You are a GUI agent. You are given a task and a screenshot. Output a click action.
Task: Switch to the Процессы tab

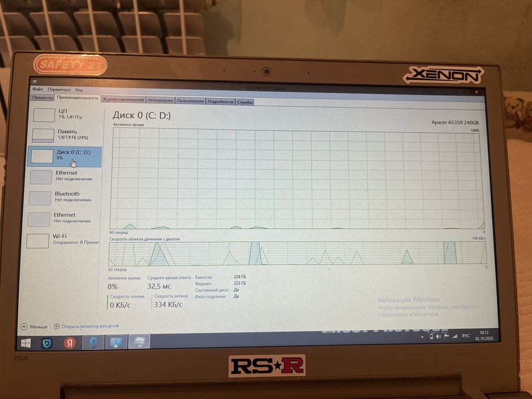[42, 97]
